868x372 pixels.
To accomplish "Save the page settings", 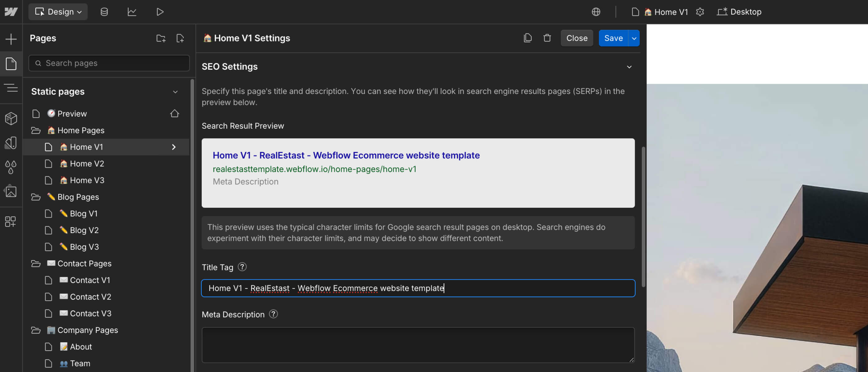I will [613, 38].
